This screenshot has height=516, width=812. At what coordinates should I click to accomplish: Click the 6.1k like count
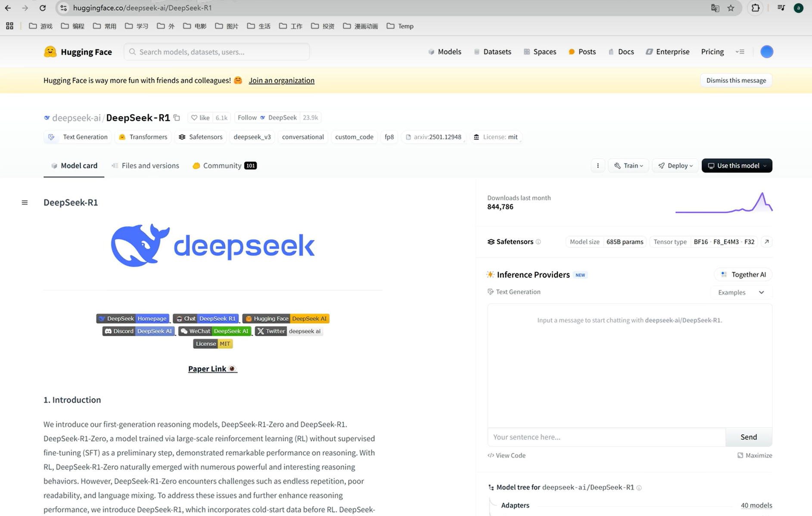pyautogui.click(x=221, y=117)
